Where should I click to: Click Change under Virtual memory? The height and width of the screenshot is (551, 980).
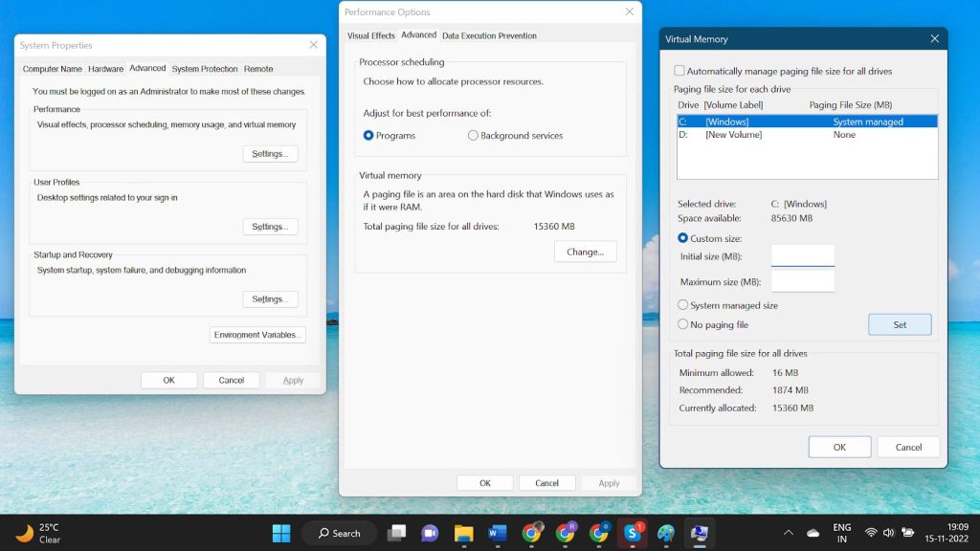point(585,251)
